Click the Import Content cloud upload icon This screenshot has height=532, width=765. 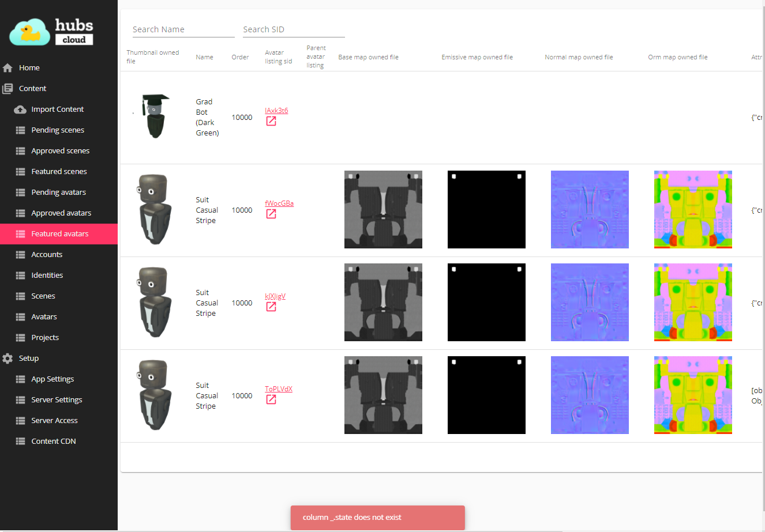20,110
